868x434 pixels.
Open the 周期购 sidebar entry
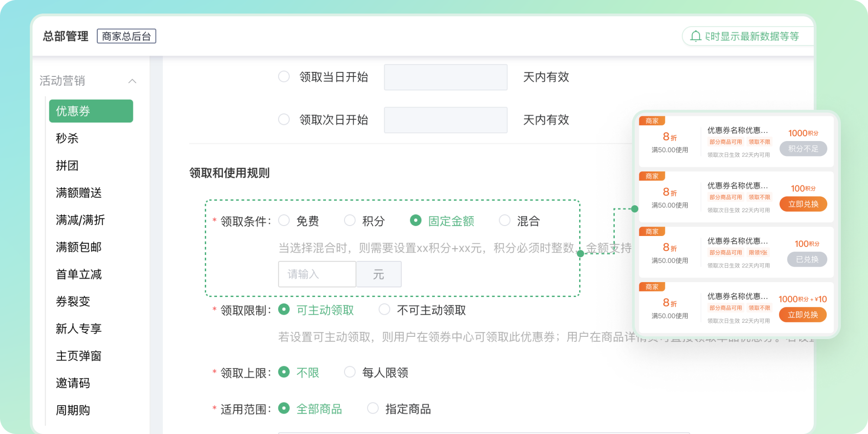point(73,410)
